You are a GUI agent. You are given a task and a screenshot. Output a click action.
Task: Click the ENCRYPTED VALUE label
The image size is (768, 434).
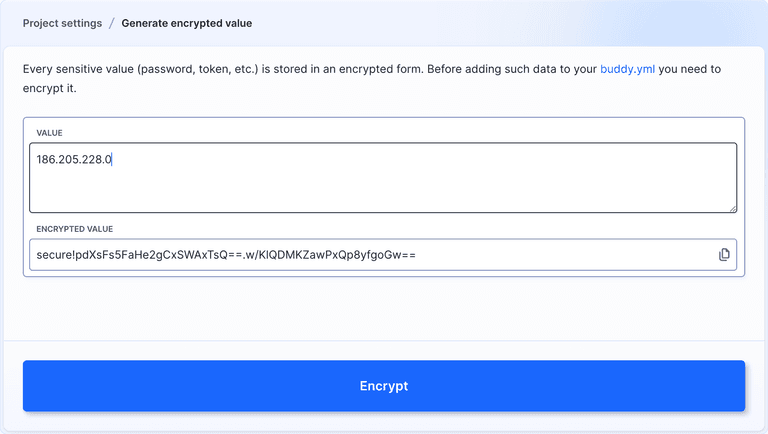(75, 229)
